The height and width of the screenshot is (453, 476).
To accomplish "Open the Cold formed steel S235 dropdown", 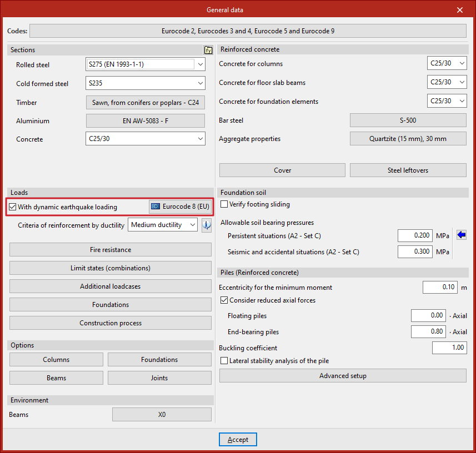I will (146, 83).
